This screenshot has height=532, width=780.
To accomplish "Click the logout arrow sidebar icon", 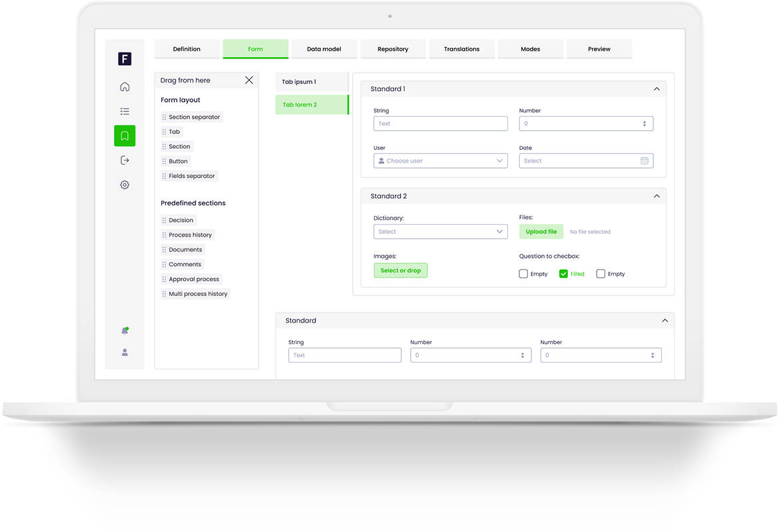I will tap(125, 160).
